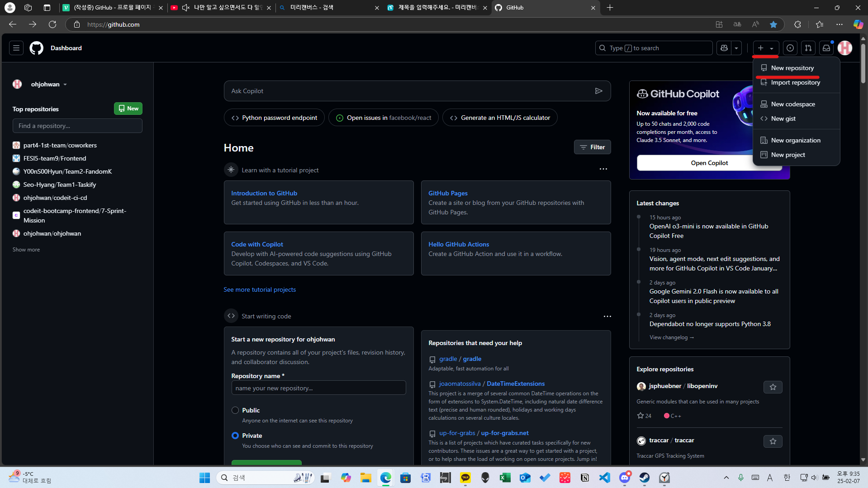The image size is (868, 488).
Task: Select the Public visibility radio button
Action: pyautogui.click(x=235, y=410)
